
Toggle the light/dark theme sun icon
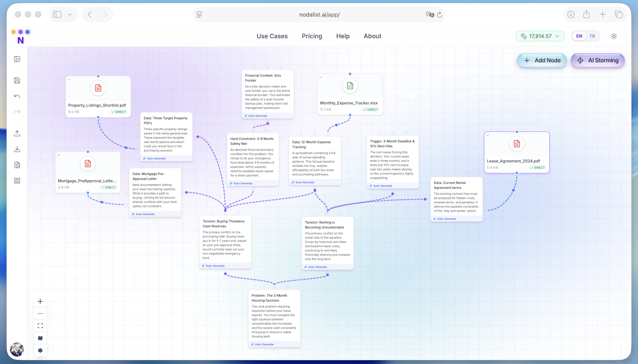[614, 36]
